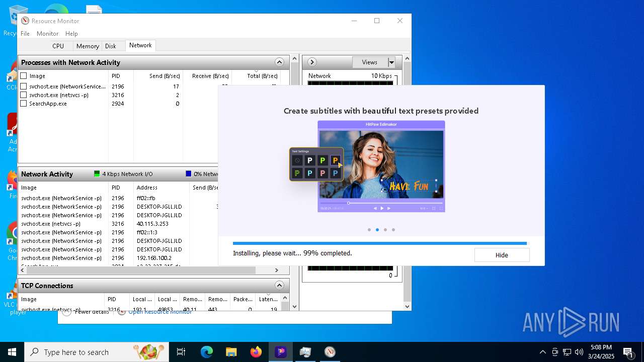Open volume control tray icon

point(579,352)
